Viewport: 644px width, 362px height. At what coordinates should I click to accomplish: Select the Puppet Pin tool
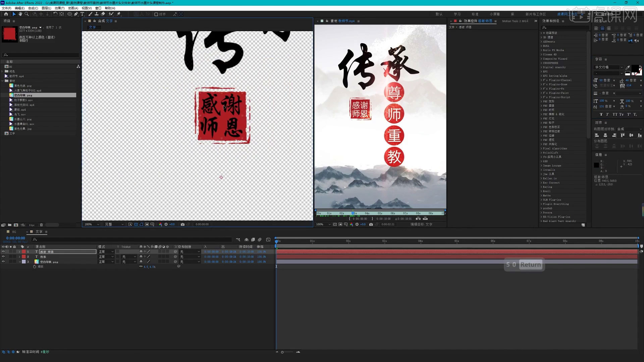pos(119,14)
